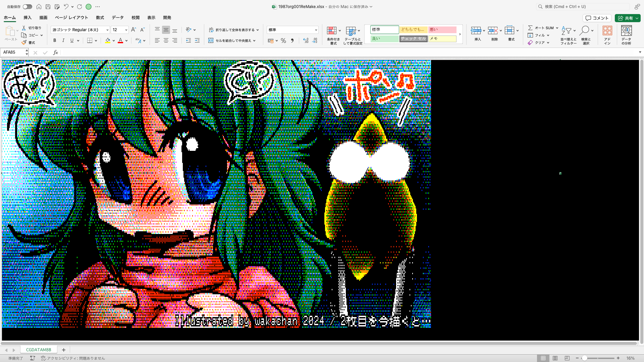
Task: Open the 数式 tab
Action: pos(100,18)
